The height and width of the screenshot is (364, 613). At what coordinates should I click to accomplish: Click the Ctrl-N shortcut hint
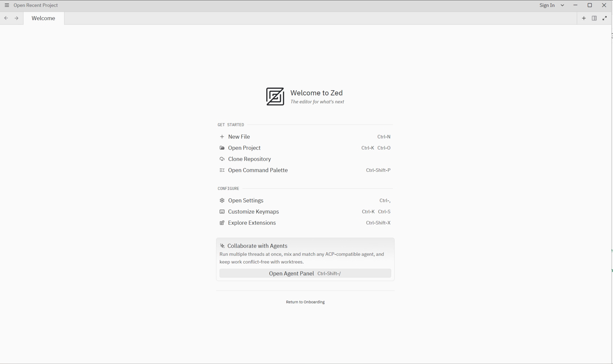[384, 137]
